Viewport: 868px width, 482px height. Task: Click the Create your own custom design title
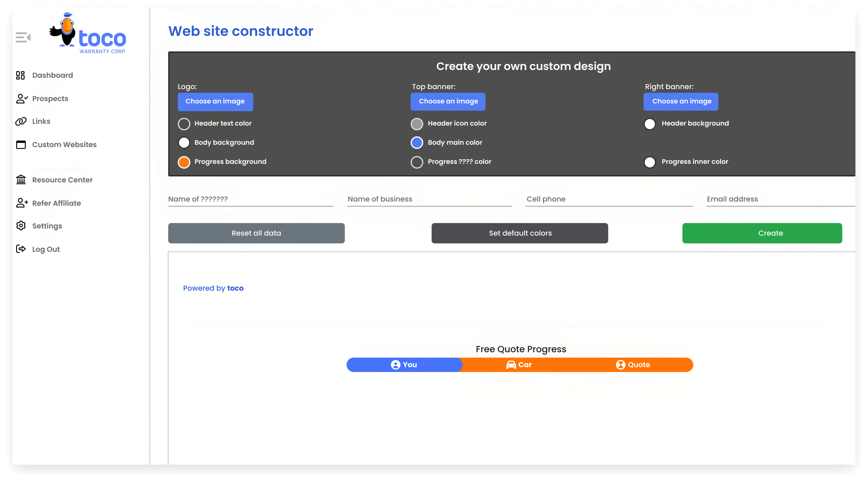click(x=523, y=66)
